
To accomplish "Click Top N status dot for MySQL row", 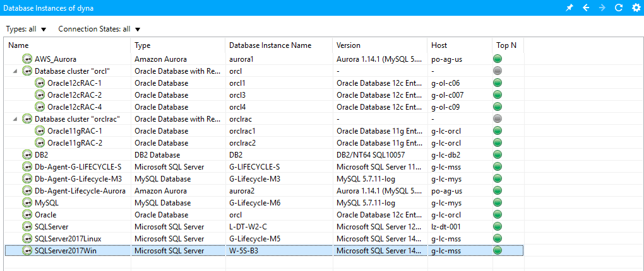I will 498,202.
